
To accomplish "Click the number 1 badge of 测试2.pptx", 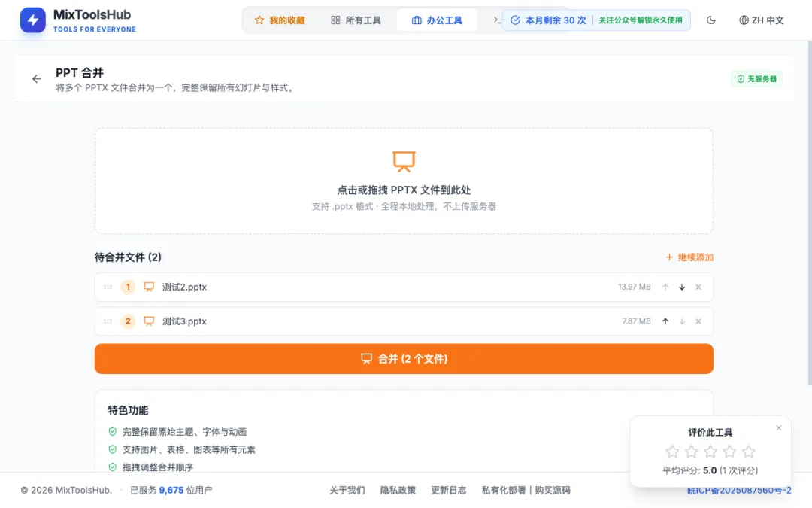I will tap(128, 287).
